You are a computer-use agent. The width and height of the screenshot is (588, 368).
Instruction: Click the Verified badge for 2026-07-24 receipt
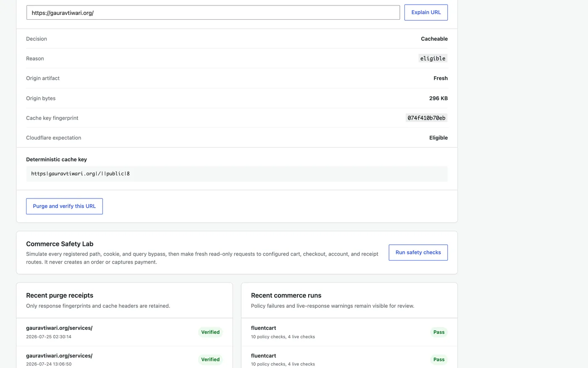coord(210,360)
